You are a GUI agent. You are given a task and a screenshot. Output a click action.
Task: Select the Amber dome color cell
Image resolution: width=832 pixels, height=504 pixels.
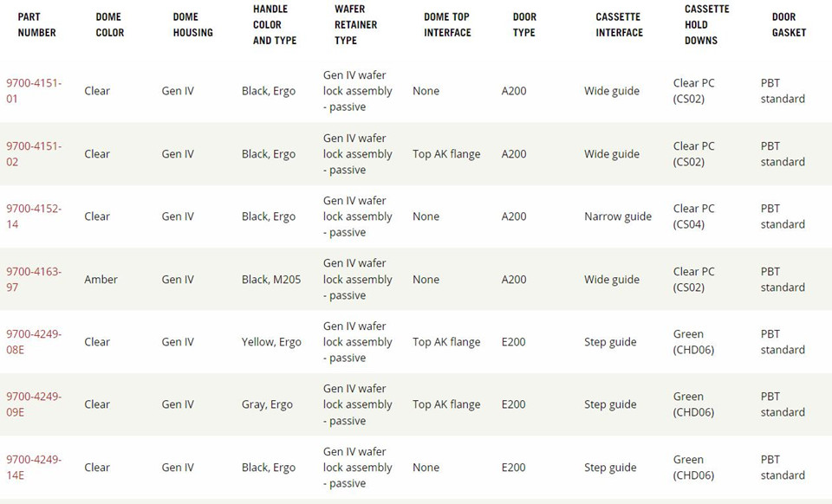coord(101,280)
